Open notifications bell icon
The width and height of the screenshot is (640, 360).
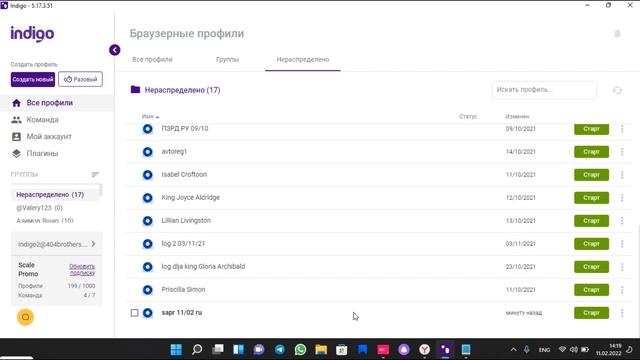click(617, 33)
